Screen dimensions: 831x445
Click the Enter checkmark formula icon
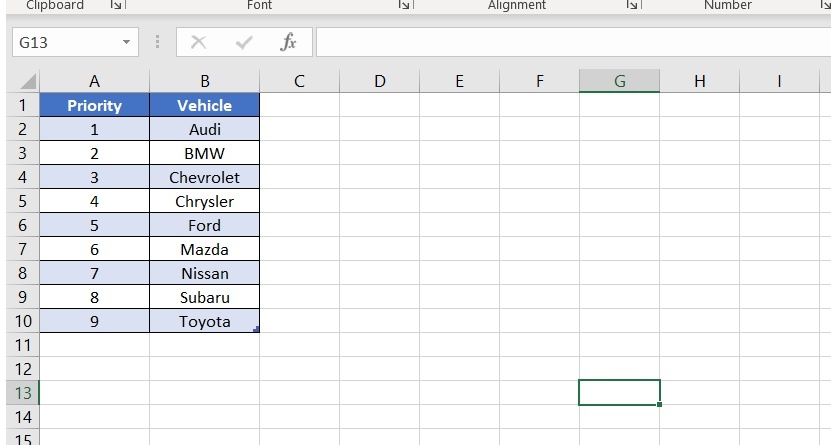(x=244, y=42)
